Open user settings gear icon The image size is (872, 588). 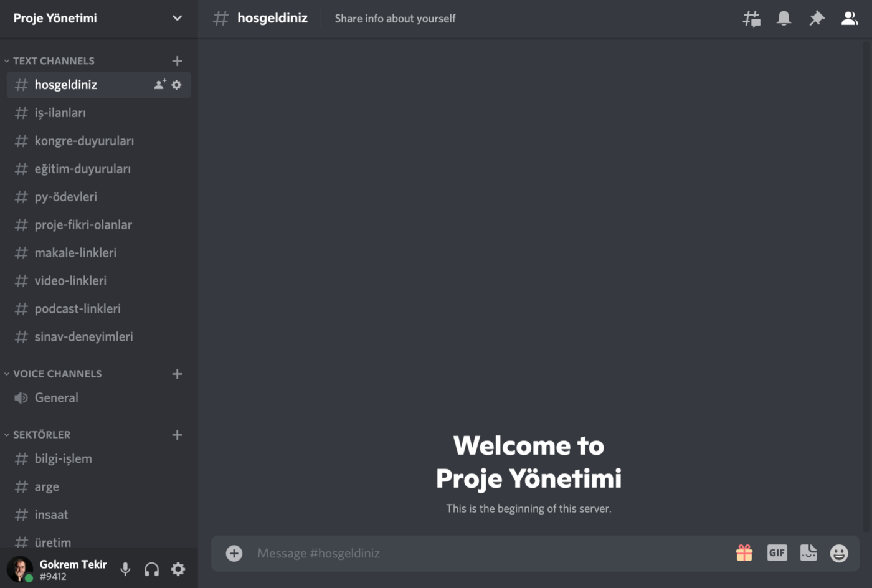178,569
